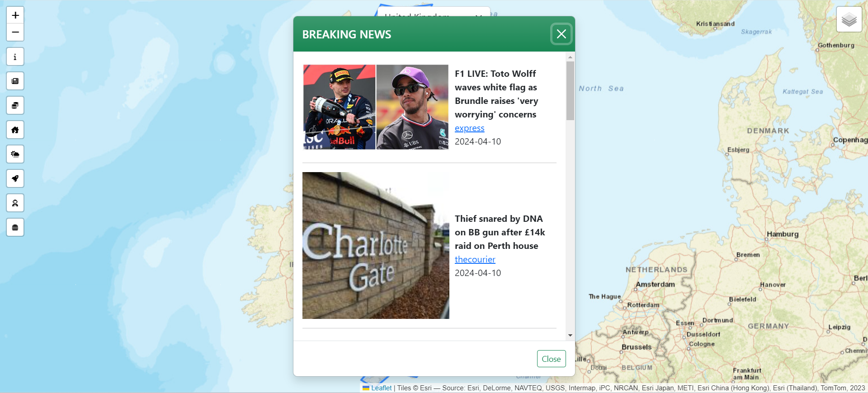Click the astronaut icon button
868x393 pixels.
click(x=15, y=203)
